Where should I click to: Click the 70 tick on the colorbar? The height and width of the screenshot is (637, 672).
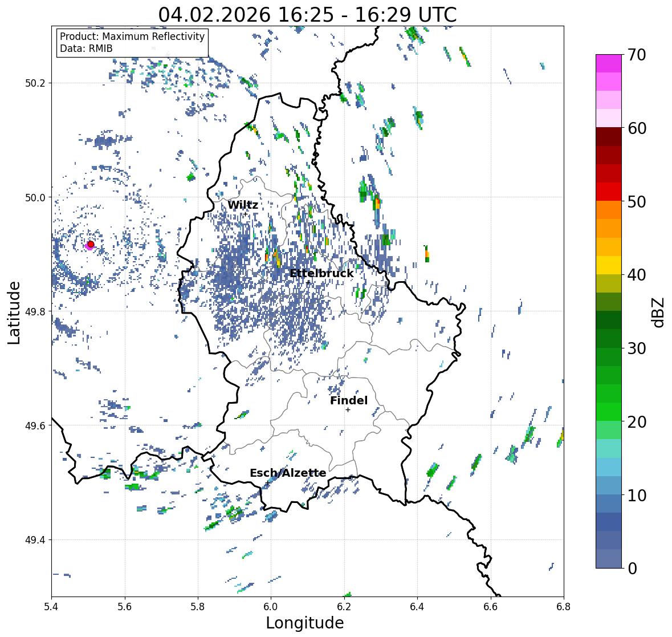(637, 55)
